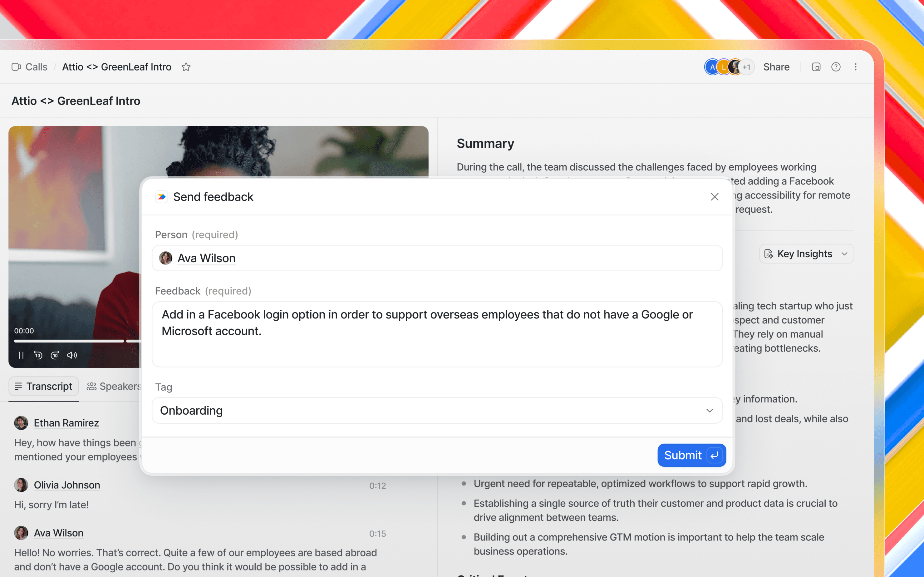Star the Attio <> GreenLeaf Intro call
This screenshot has height=577, width=924.
coord(186,67)
